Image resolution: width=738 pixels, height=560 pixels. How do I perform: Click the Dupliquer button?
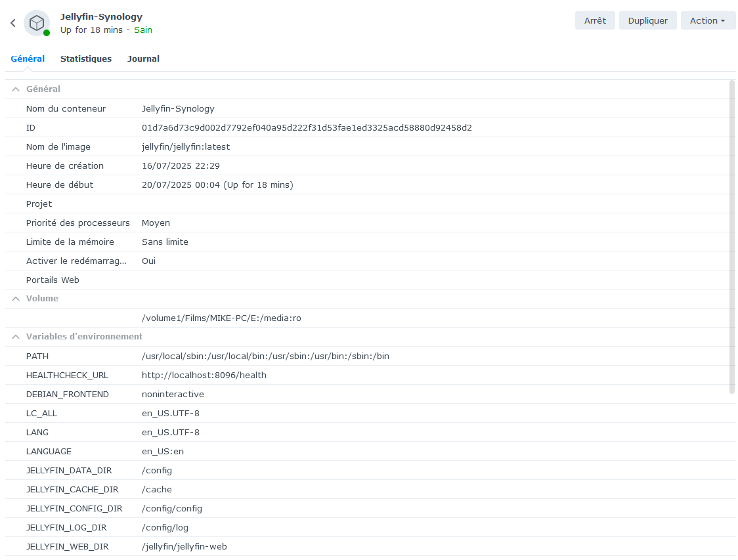tap(647, 20)
